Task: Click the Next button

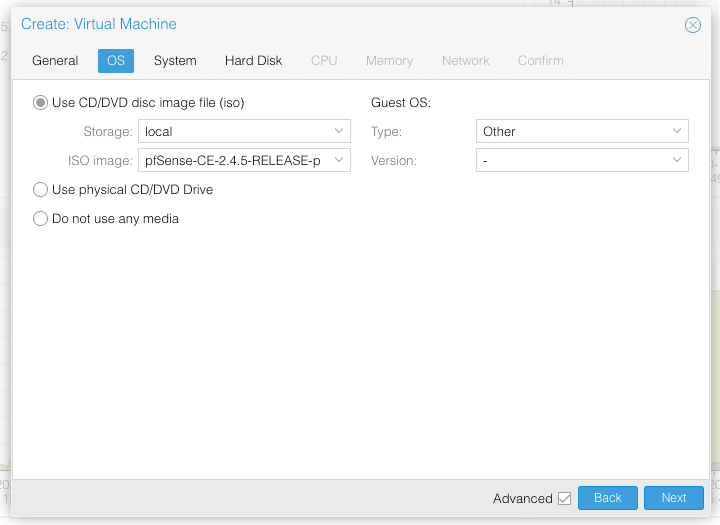Action: (673, 498)
